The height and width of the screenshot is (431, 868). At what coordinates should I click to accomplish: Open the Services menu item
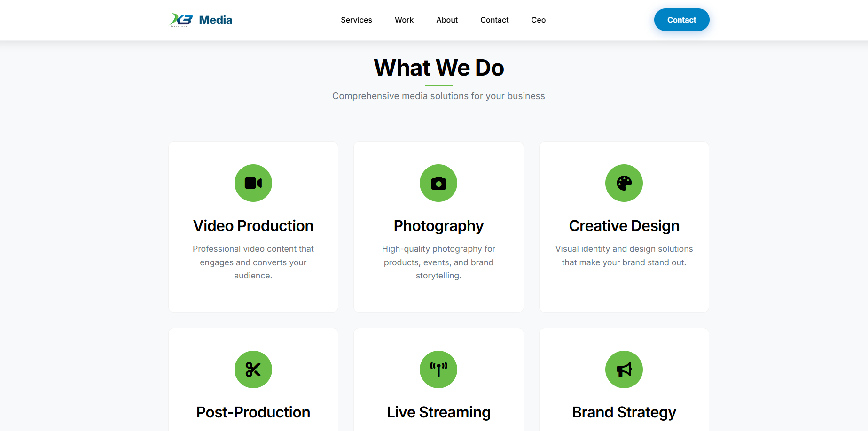[356, 20]
